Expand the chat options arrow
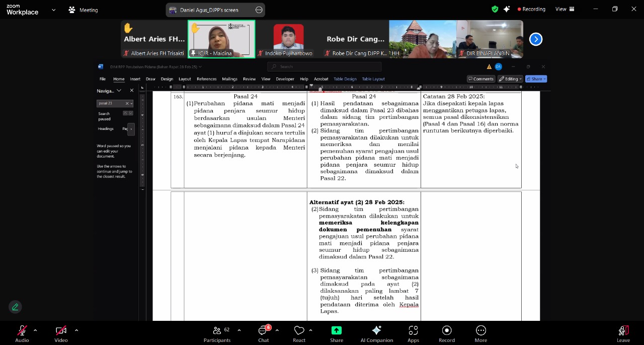 tap(277, 330)
